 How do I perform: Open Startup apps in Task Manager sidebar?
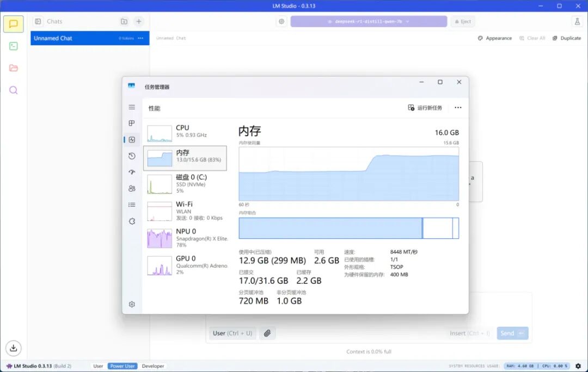click(132, 172)
